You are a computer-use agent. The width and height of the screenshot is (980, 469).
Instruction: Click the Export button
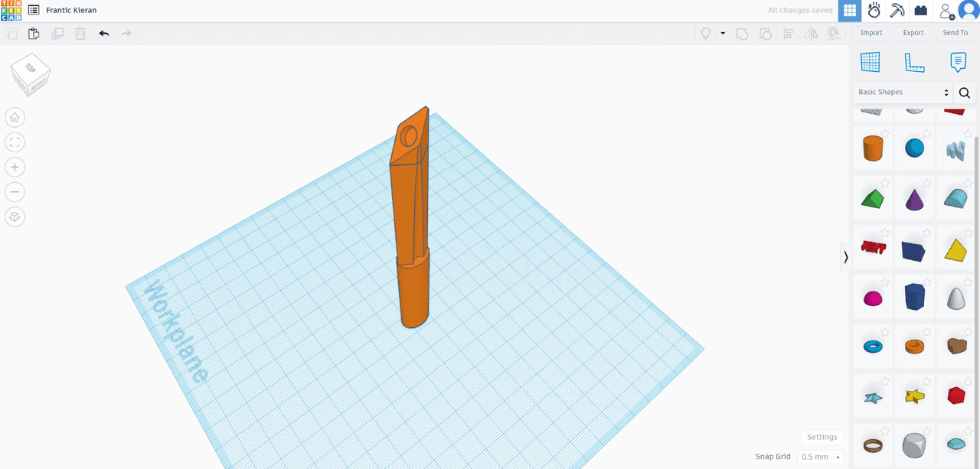[x=913, y=33]
